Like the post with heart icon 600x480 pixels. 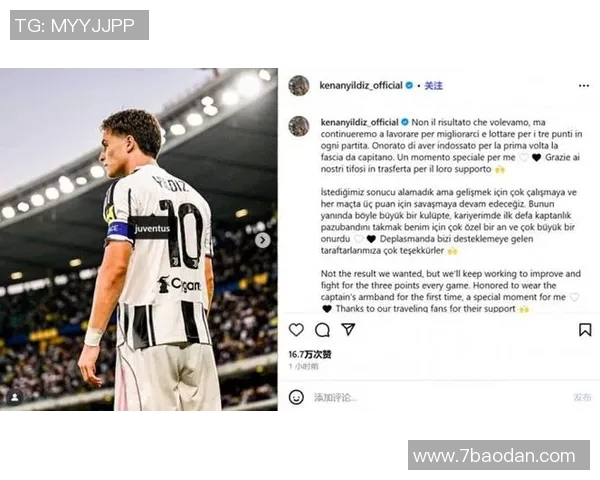pyautogui.click(x=296, y=330)
